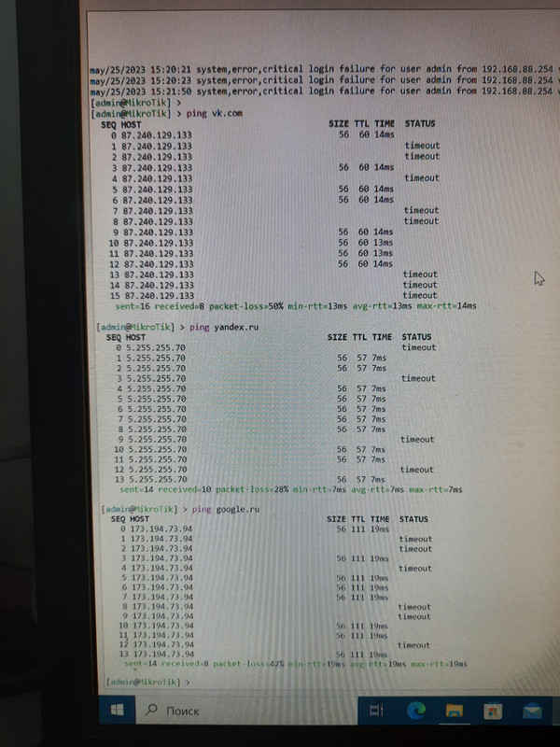Click the 'ping vk.com' command text
The height and width of the screenshot is (747, 560).
point(215,113)
